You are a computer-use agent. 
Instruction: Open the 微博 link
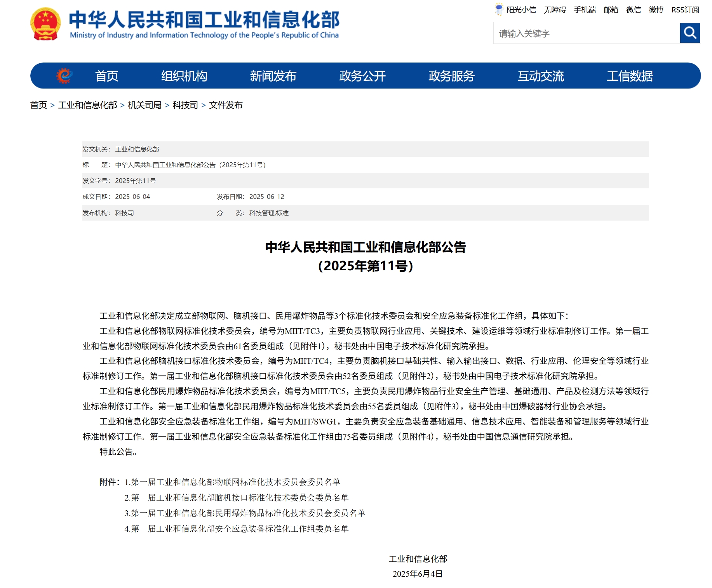[656, 10]
